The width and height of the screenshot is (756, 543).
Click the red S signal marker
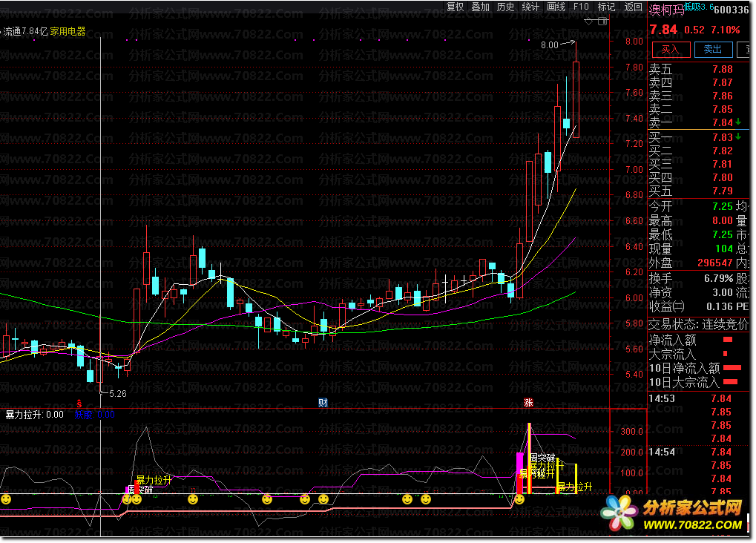[79, 404]
